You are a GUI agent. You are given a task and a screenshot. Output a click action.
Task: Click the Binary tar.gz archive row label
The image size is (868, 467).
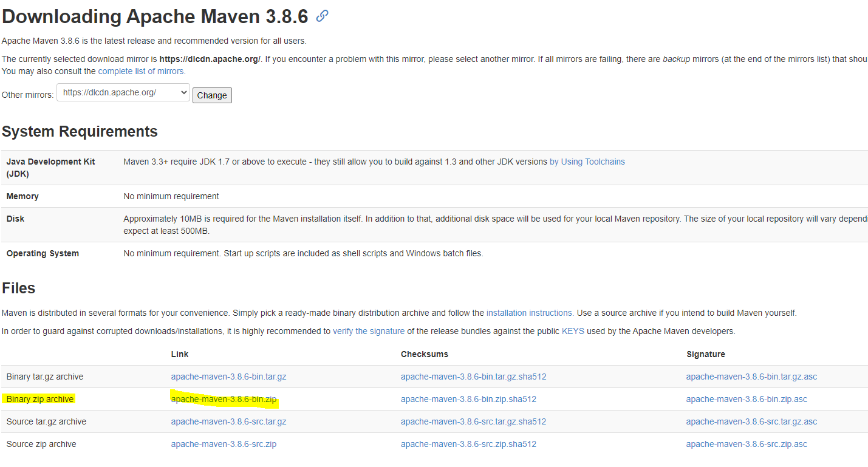pos(45,377)
